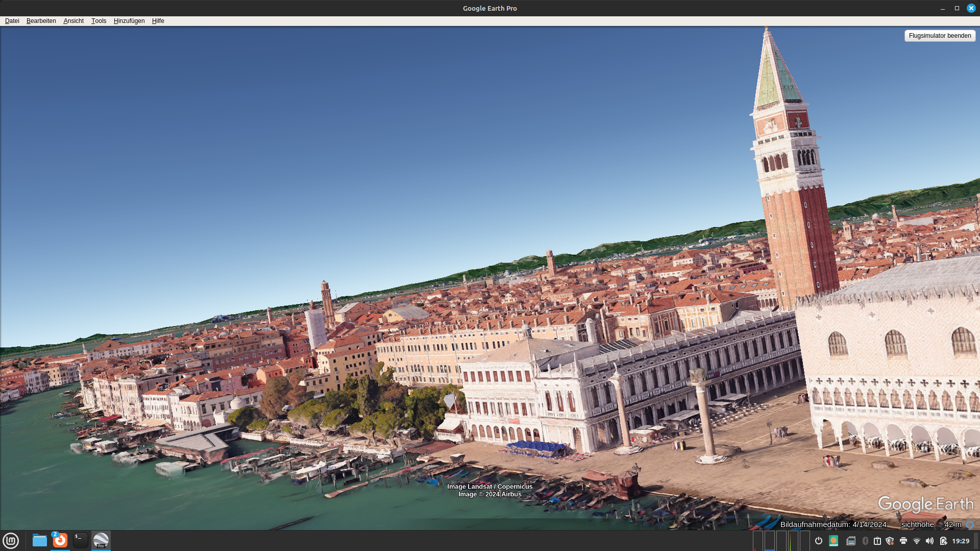Open the Tools menu

[x=99, y=21]
